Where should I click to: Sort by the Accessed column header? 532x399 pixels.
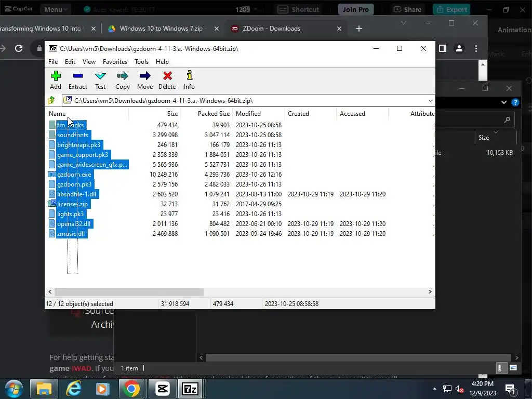[362, 114]
